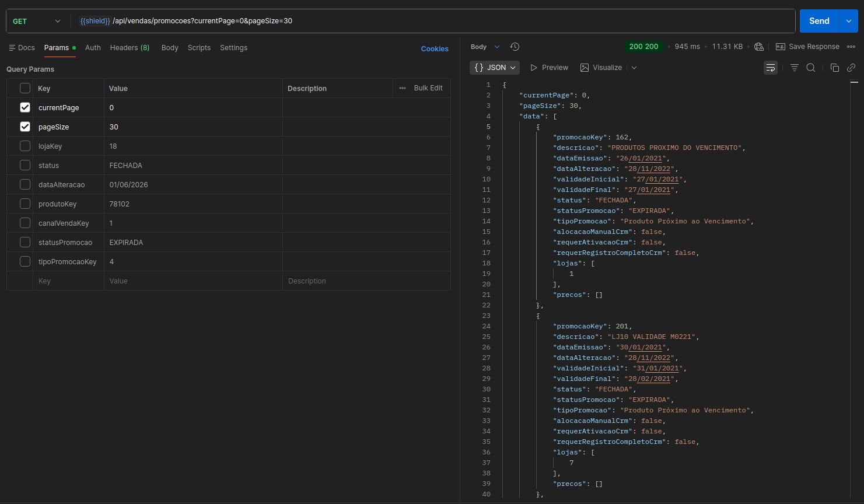
Task: Click the pageSize value field
Action: pyautogui.click(x=193, y=127)
